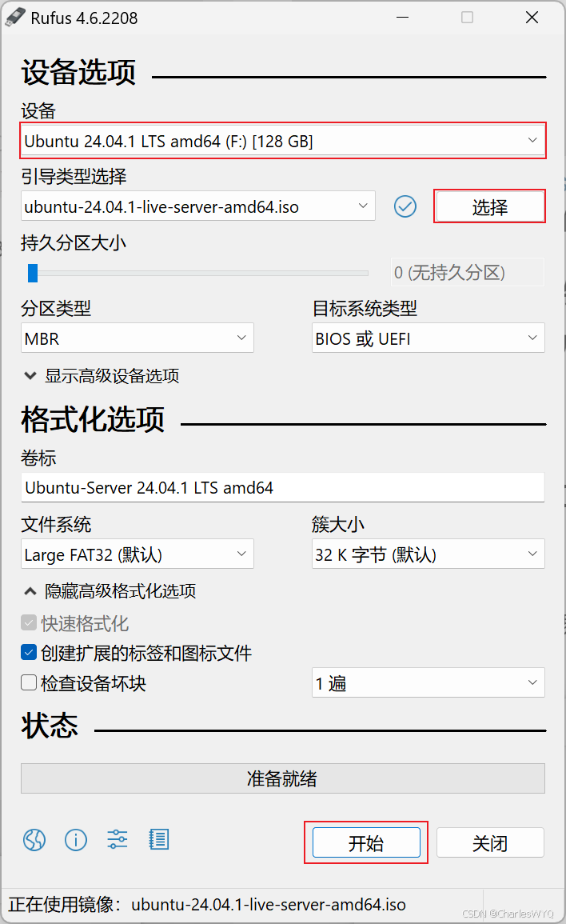Image resolution: width=566 pixels, height=924 pixels.
Task: Collapse 隐藏高级格式化选项 section
Action: point(110,590)
